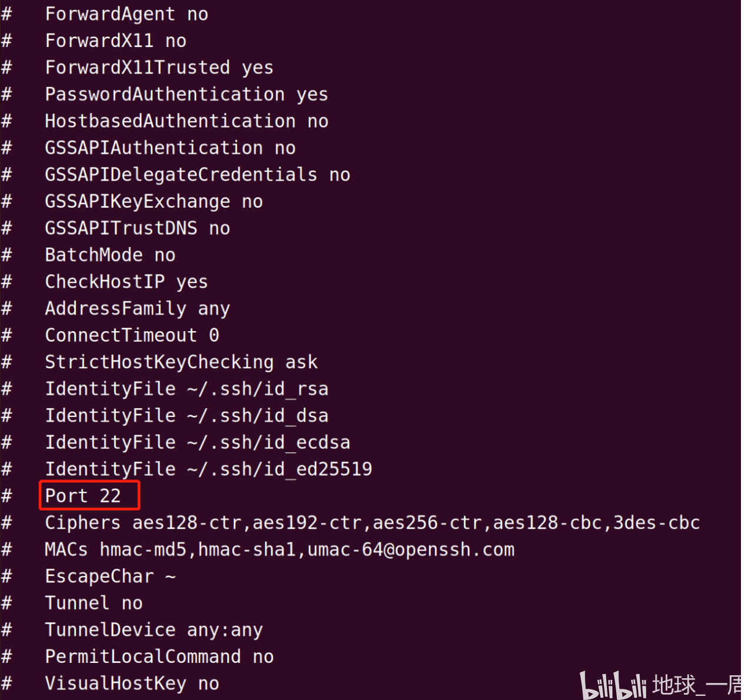This screenshot has width=748, height=700.
Task: Click the CheckHostIP yes line
Action: (x=127, y=282)
